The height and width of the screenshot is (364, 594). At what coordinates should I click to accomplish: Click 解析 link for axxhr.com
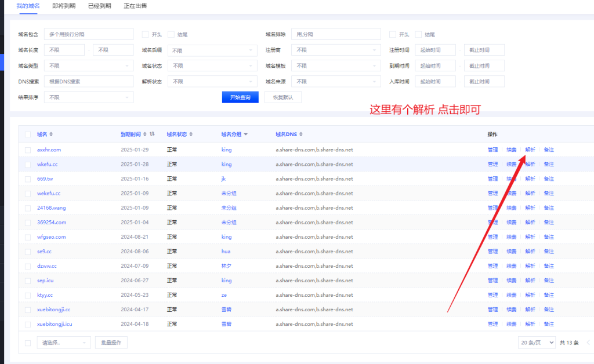[530, 150]
